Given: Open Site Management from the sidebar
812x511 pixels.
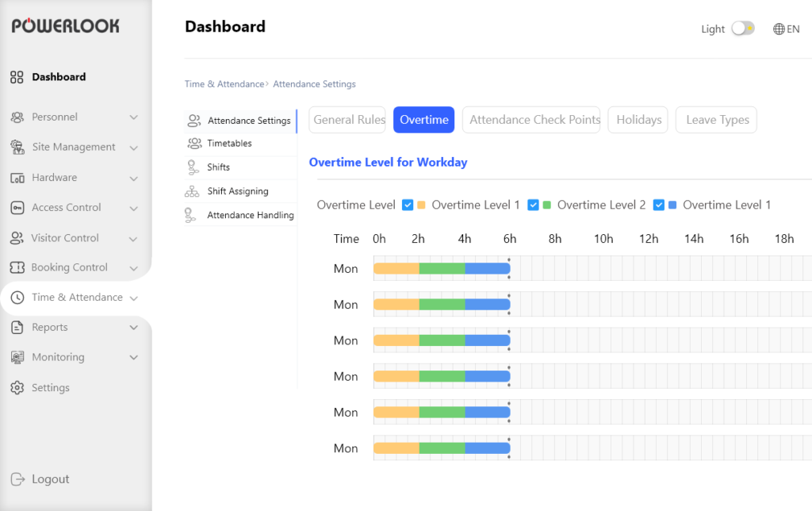Looking at the screenshot, I should pyautogui.click(x=17, y=147).
